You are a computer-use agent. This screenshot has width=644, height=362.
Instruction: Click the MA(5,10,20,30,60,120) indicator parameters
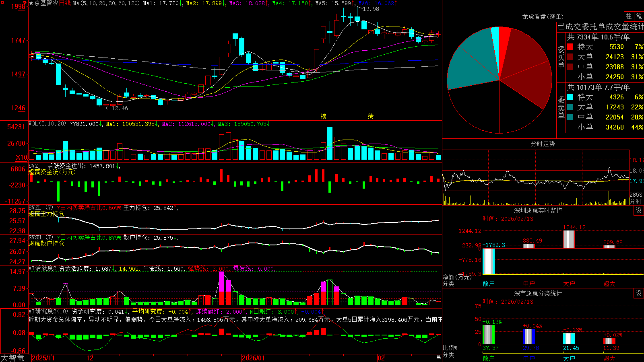tap(107, 3)
